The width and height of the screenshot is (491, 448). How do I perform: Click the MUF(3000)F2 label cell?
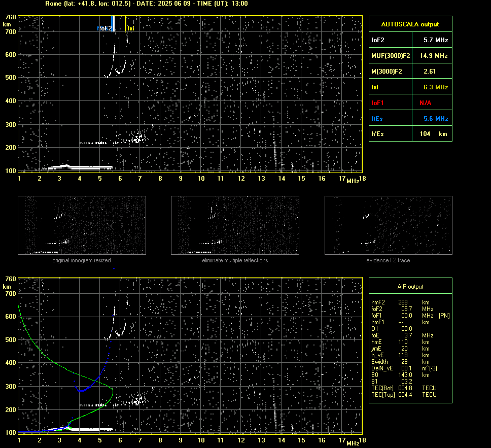coord(391,56)
